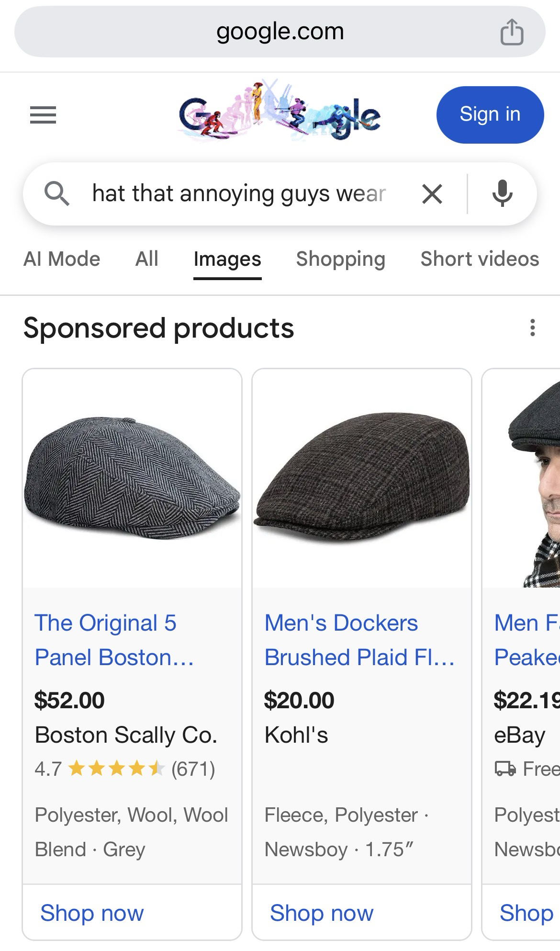Shop now for Boston Scally cap
This screenshot has width=560, height=951.
(x=92, y=913)
